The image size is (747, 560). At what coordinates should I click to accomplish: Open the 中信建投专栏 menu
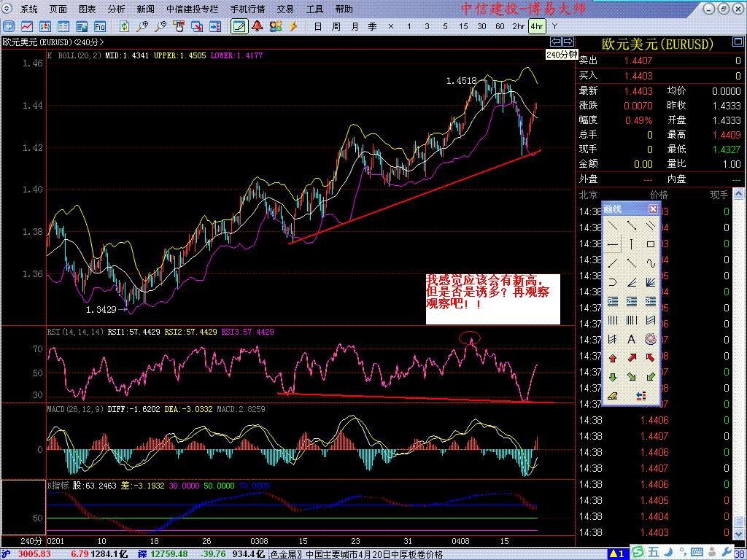pos(193,9)
